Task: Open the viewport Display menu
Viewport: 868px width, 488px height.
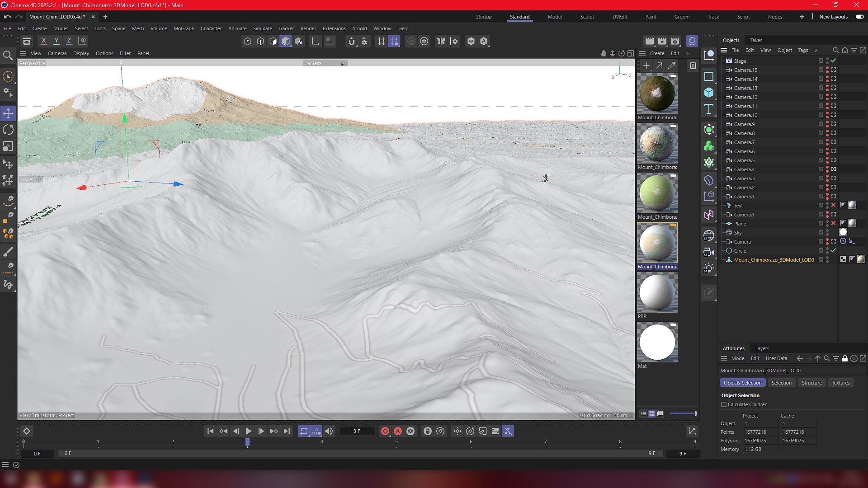Action: (x=81, y=53)
